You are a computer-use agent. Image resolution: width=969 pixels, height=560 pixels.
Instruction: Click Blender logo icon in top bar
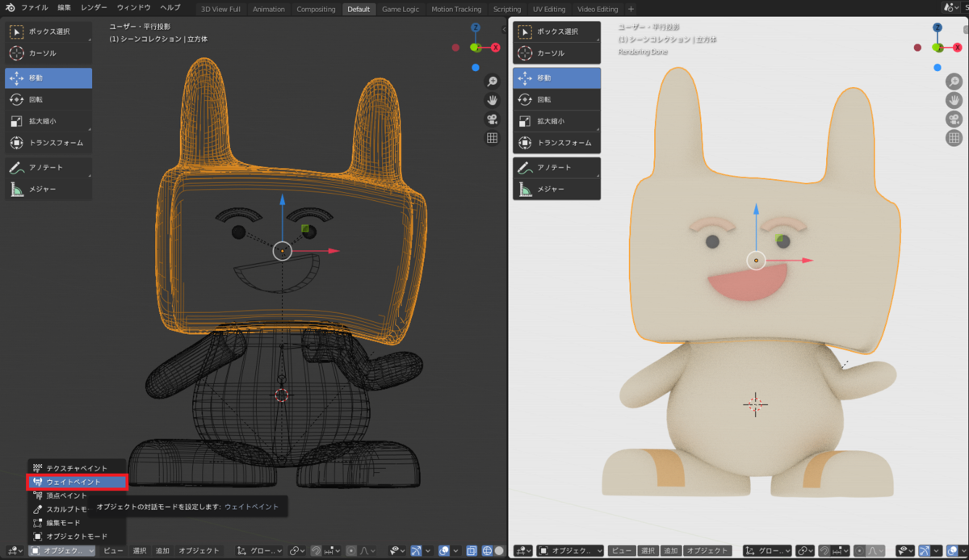(8, 7)
